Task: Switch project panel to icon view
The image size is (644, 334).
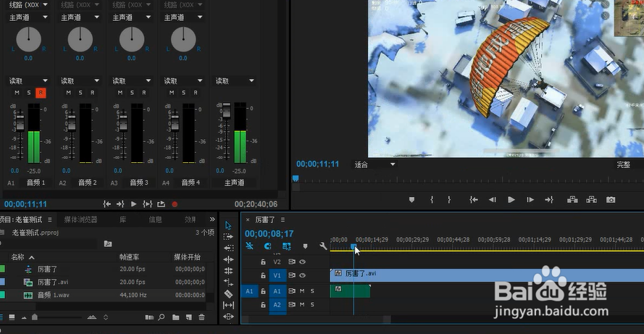Action: tap(12, 317)
